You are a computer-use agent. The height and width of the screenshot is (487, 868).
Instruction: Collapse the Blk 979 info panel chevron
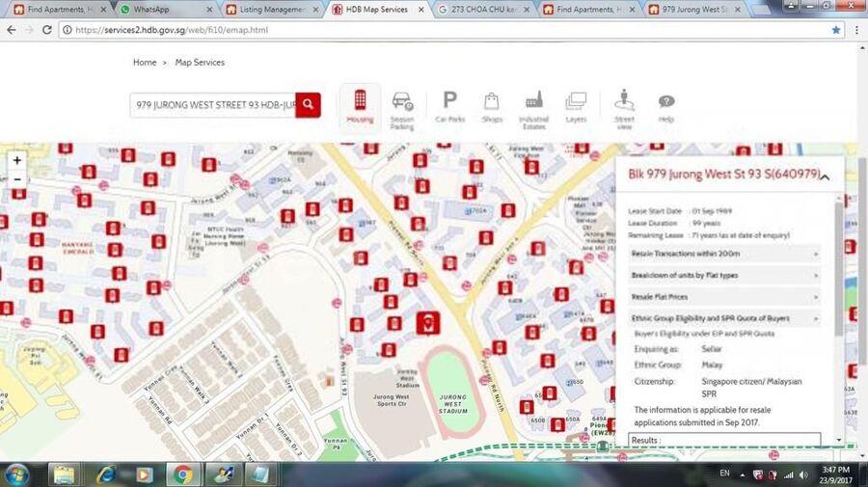(x=825, y=177)
